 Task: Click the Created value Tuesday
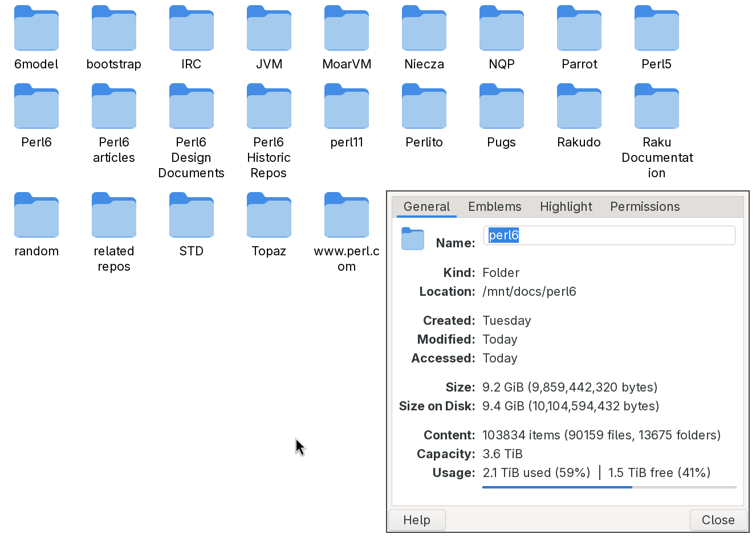[507, 321]
